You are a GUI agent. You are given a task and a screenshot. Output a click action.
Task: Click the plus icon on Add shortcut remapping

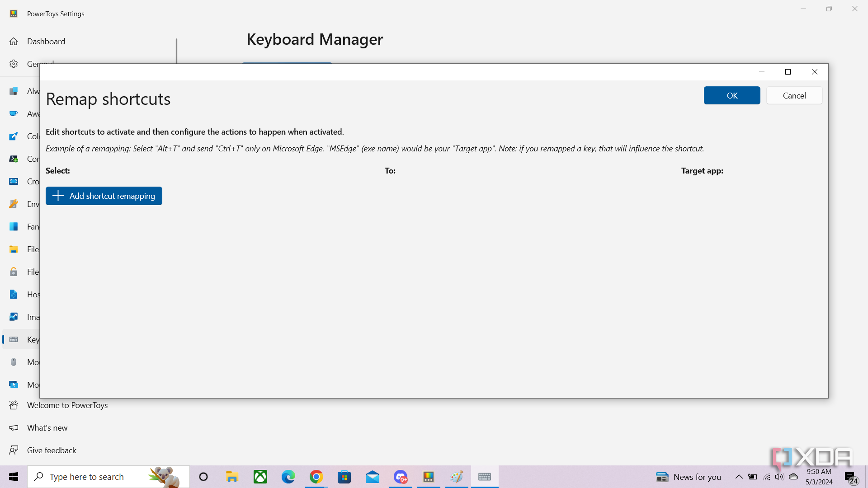click(x=58, y=196)
